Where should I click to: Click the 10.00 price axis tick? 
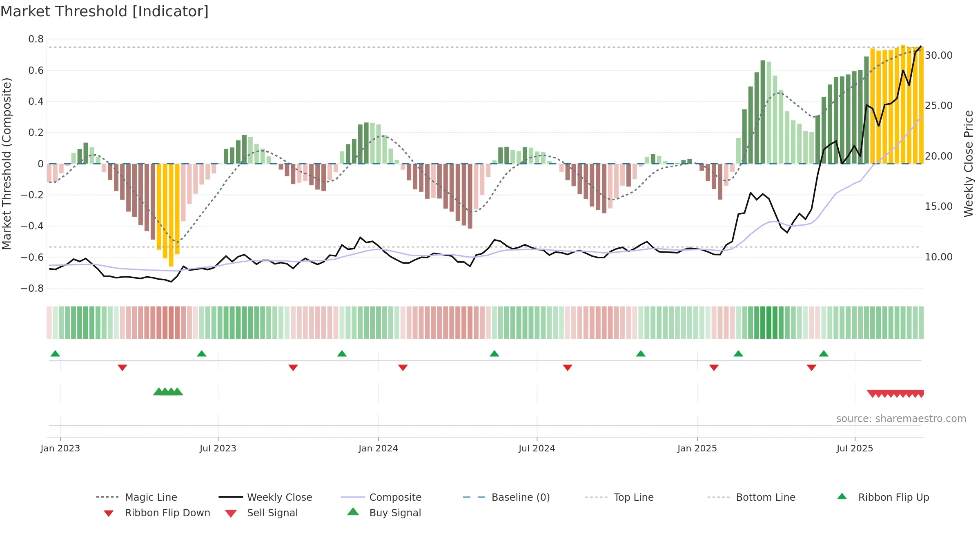click(938, 257)
